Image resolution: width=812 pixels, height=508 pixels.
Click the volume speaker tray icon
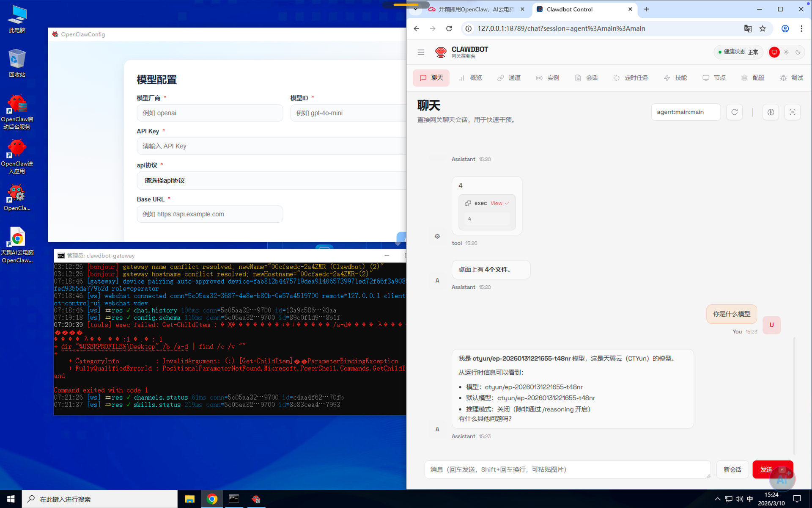739,499
